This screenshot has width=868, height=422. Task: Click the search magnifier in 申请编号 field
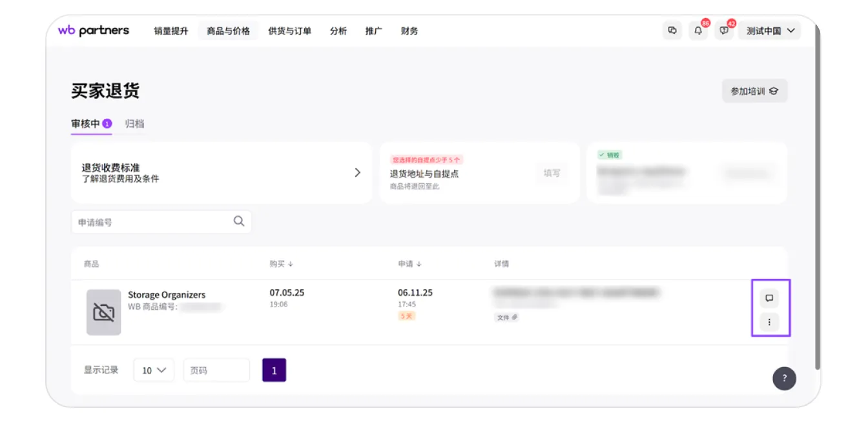[239, 221]
